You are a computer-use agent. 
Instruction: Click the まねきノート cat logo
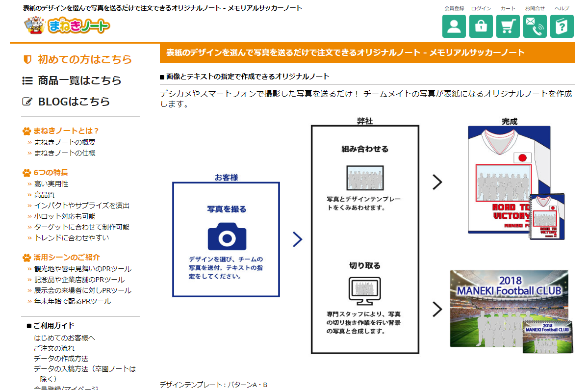coord(67,26)
